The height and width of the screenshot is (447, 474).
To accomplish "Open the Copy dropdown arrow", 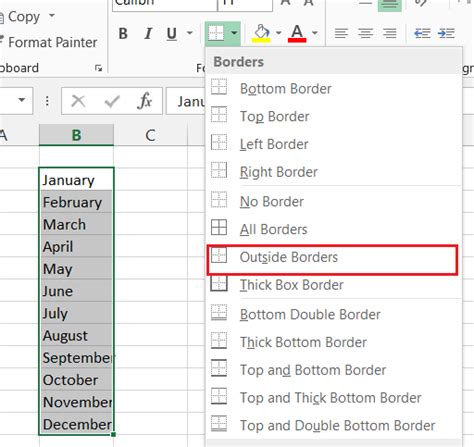I will pos(52,16).
